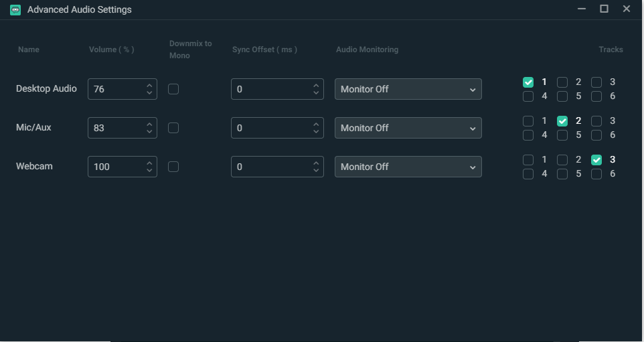The height and width of the screenshot is (342, 644).
Task: Enable track 4 for Desktop Audio
Action: tap(528, 96)
